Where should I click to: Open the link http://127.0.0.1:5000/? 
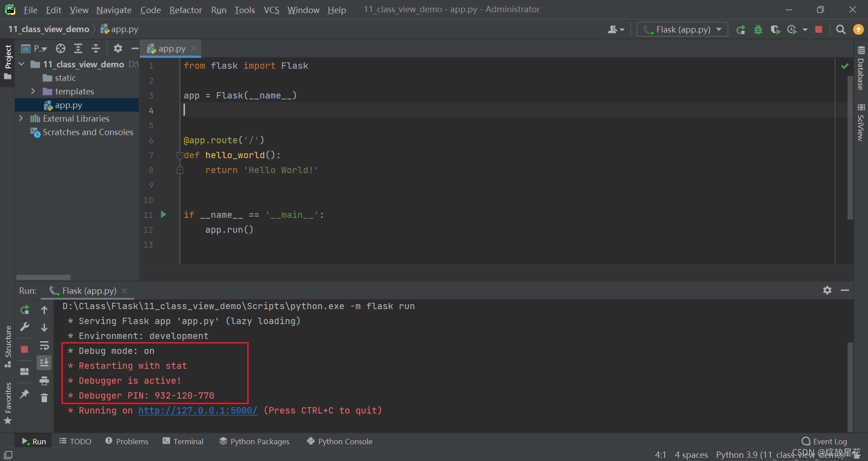[198, 410]
